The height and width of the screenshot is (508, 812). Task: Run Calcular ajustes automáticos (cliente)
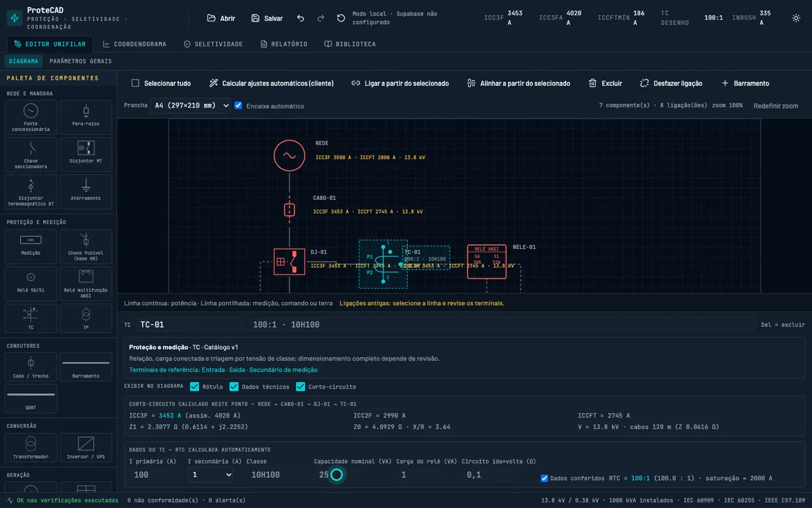click(271, 84)
